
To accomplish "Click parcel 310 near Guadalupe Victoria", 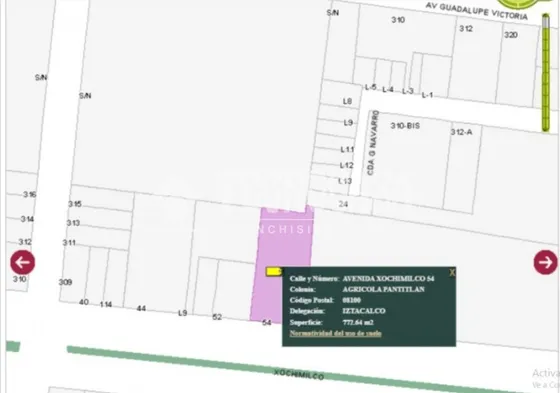I will [398, 20].
